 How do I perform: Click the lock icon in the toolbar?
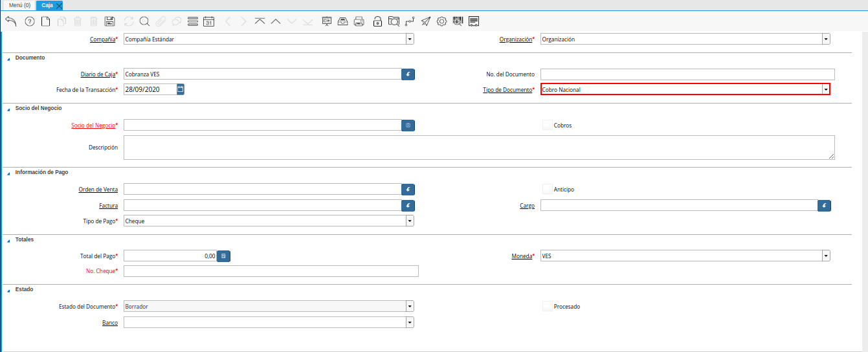(x=377, y=21)
